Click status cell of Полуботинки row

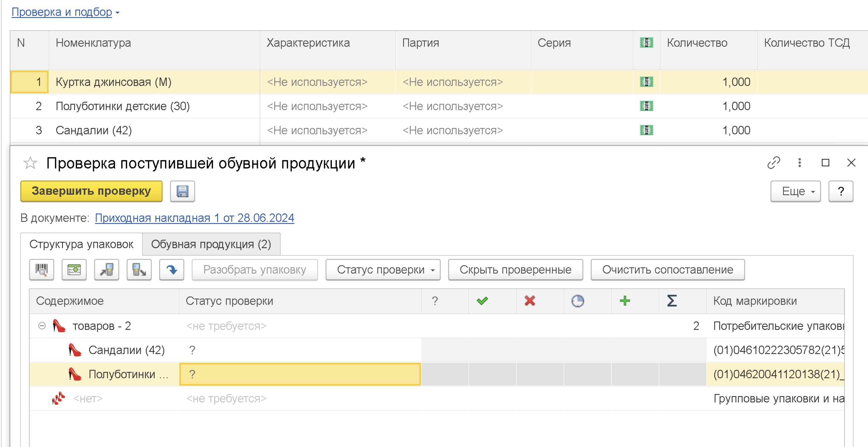[300, 374]
